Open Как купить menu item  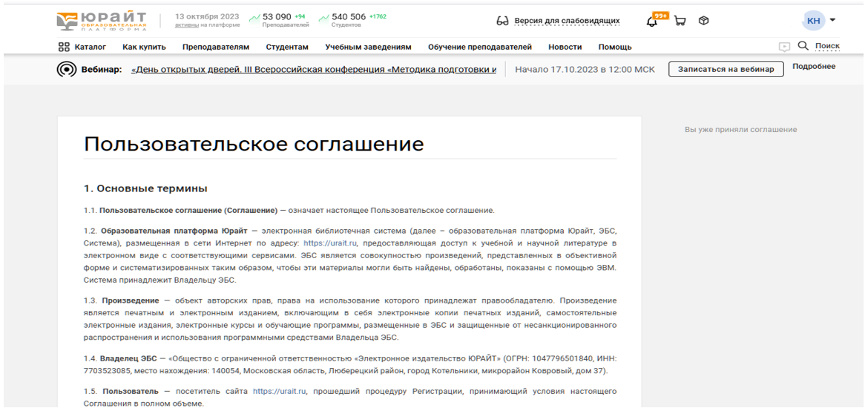(144, 47)
